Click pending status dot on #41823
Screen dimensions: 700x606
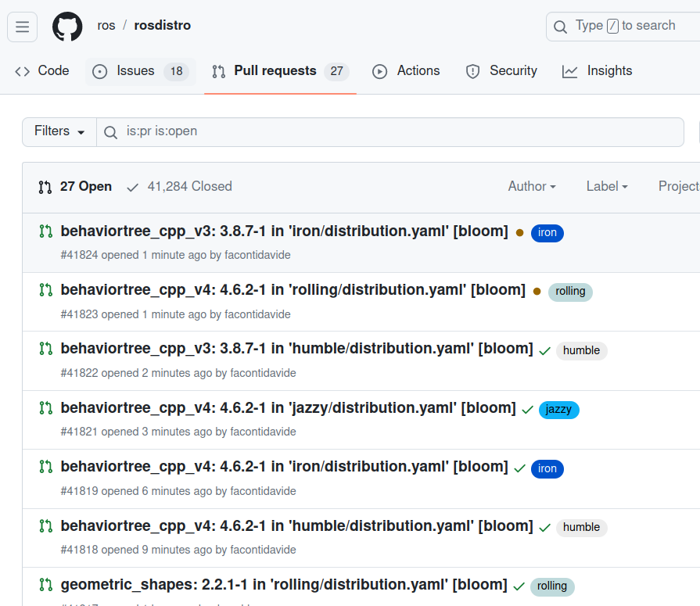pyautogui.click(x=537, y=292)
